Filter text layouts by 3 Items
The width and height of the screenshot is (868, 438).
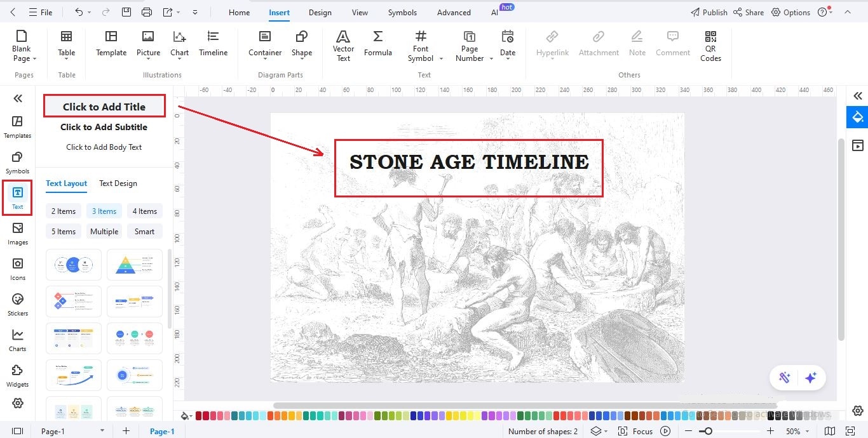click(x=104, y=211)
